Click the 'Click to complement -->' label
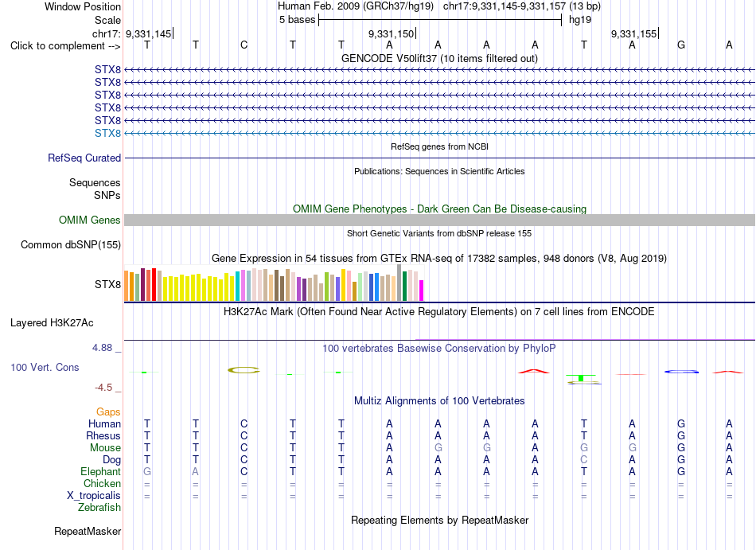 [x=65, y=46]
